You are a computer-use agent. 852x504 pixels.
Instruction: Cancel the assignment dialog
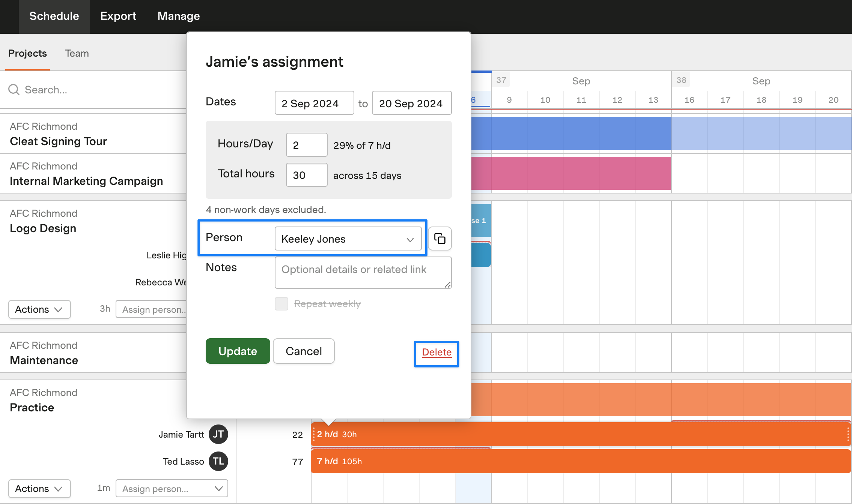304,351
